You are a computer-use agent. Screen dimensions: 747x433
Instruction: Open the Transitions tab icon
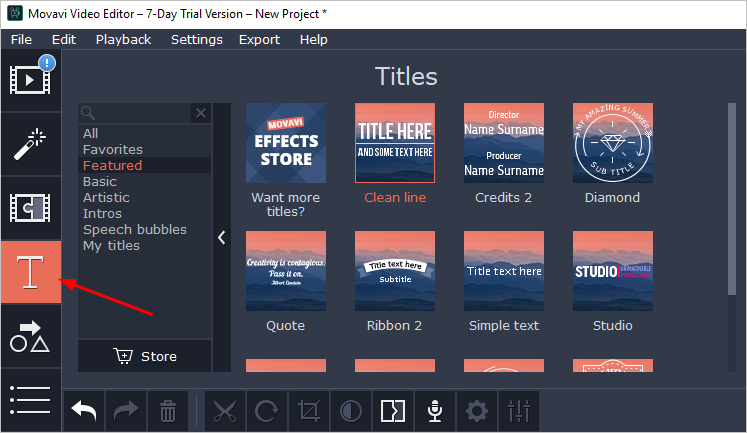30,208
